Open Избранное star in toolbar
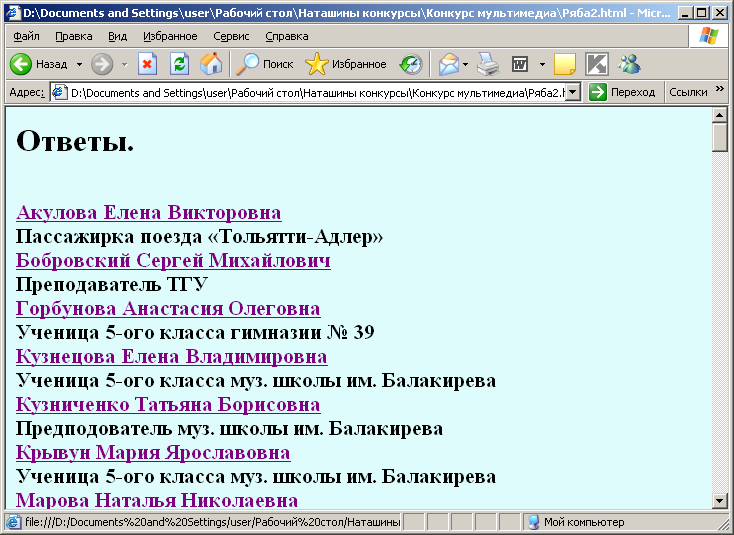734x535 pixels. click(x=346, y=64)
